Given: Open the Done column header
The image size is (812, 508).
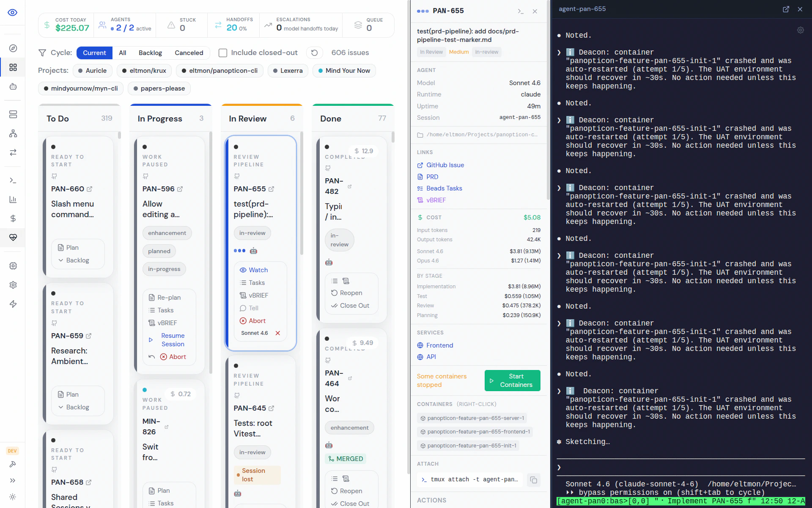Looking at the screenshot, I should pos(353,119).
